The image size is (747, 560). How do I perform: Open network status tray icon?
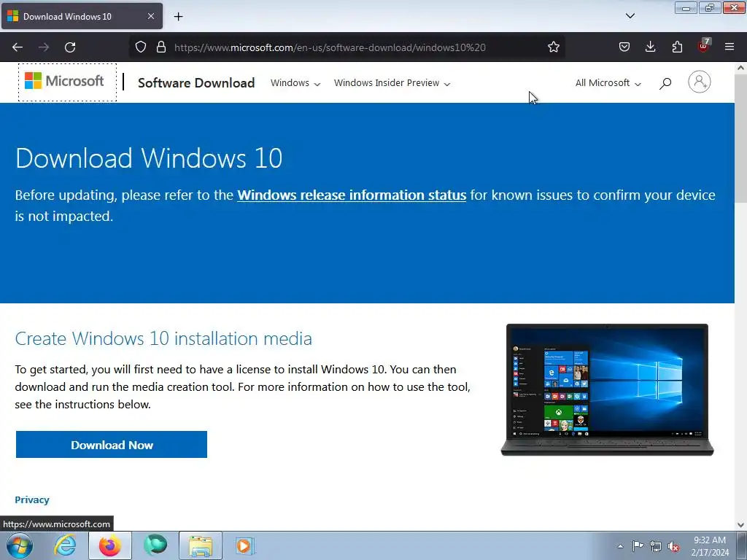(x=656, y=546)
